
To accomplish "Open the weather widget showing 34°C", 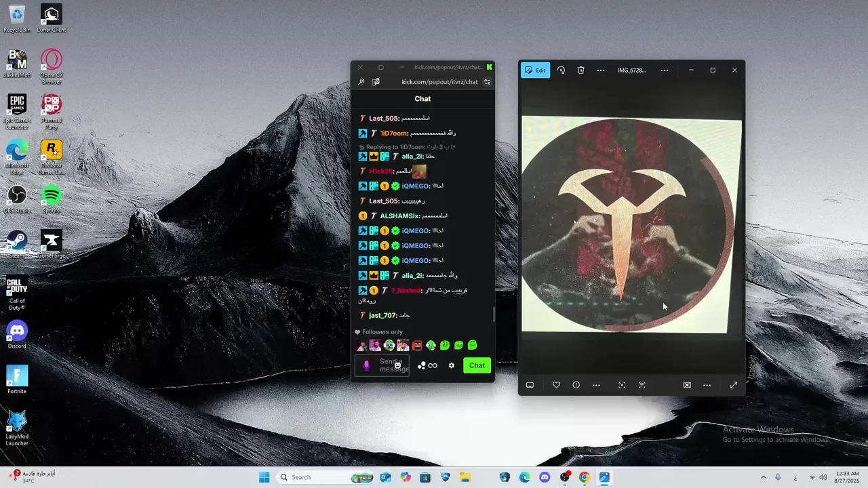I will coord(32,476).
